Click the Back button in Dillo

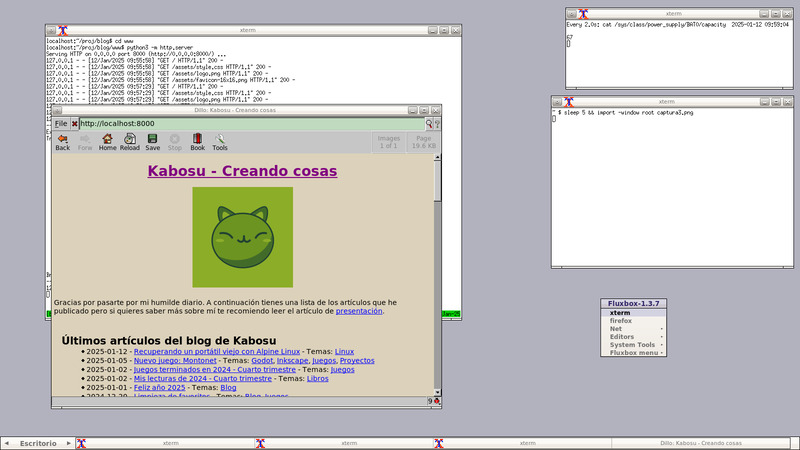click(x=62, y=141)
